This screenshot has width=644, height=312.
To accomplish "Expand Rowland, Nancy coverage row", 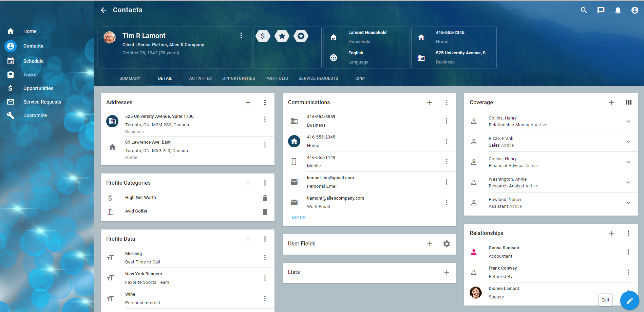I will (x=628, y=203).
